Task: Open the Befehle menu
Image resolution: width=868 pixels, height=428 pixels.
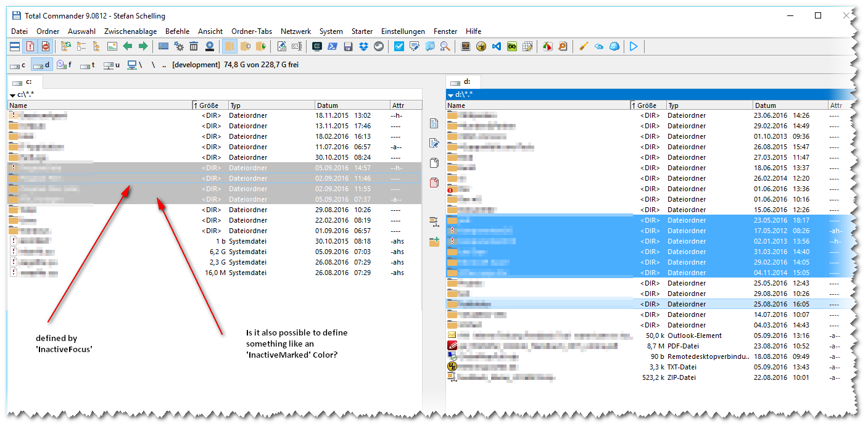Action: coord(178,31)
